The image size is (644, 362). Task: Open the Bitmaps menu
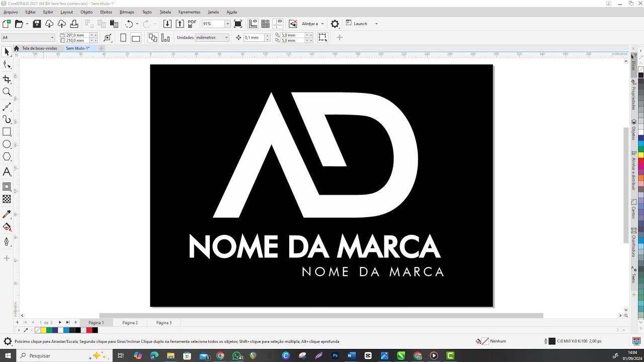pos(127,12)
